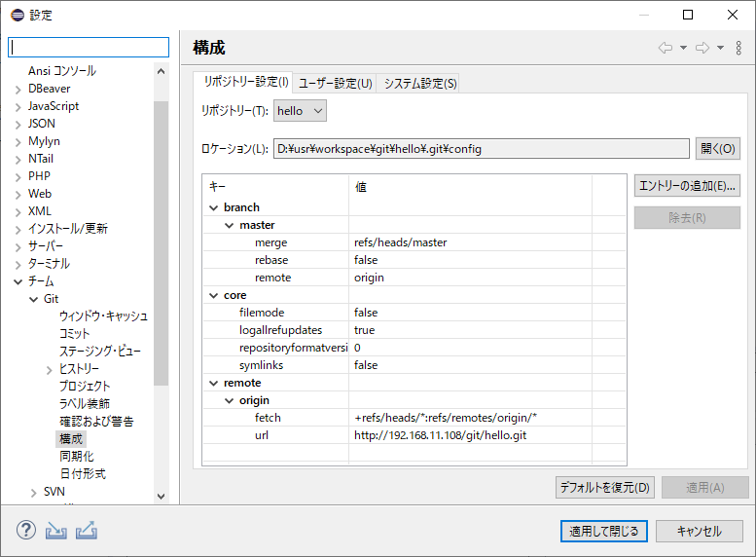Screen dimensions: 756x557
Task: Click the エントリーの追加 button
Action: click(687, 186)
